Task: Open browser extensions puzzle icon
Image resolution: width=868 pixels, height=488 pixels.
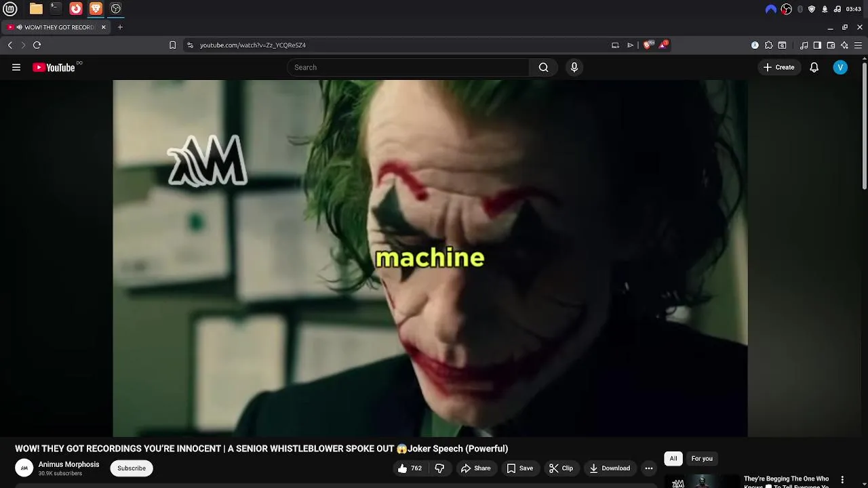Action: pyautogui.click(x=768, y=45)
